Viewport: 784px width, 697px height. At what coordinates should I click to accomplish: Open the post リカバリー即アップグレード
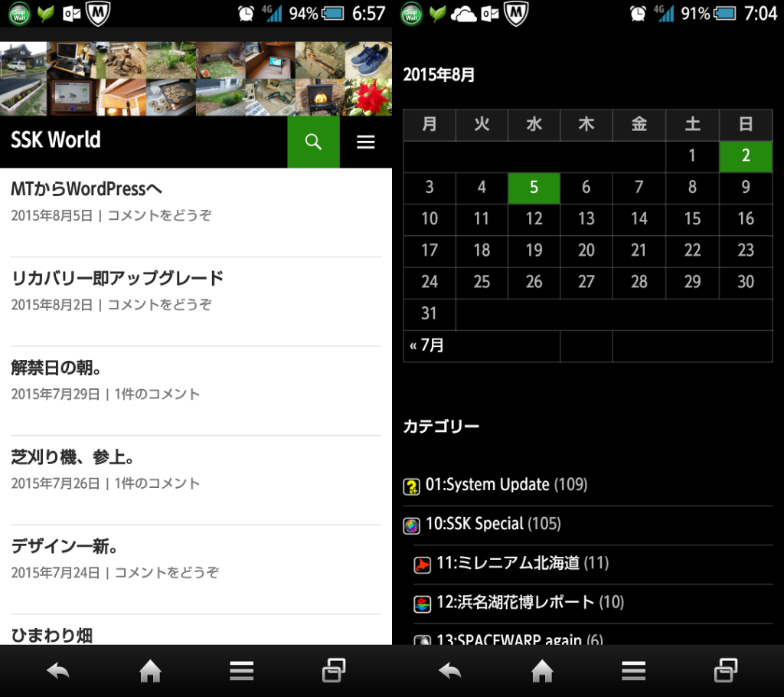117,278
